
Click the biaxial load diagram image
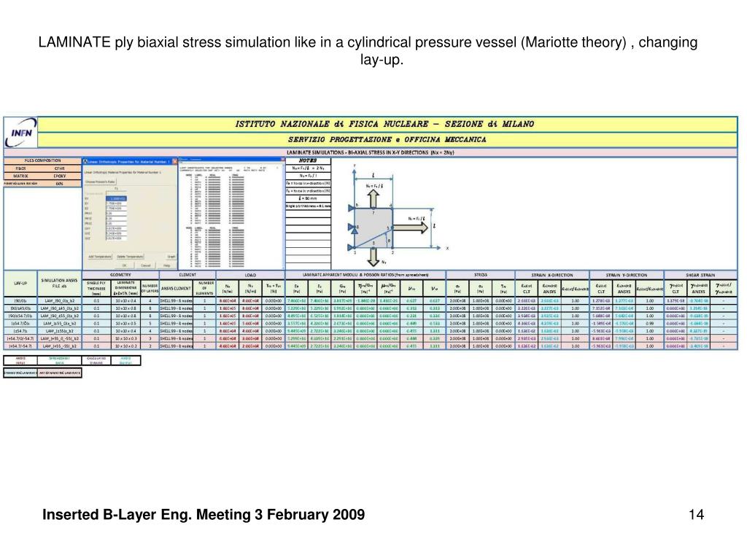coord(398,214)
